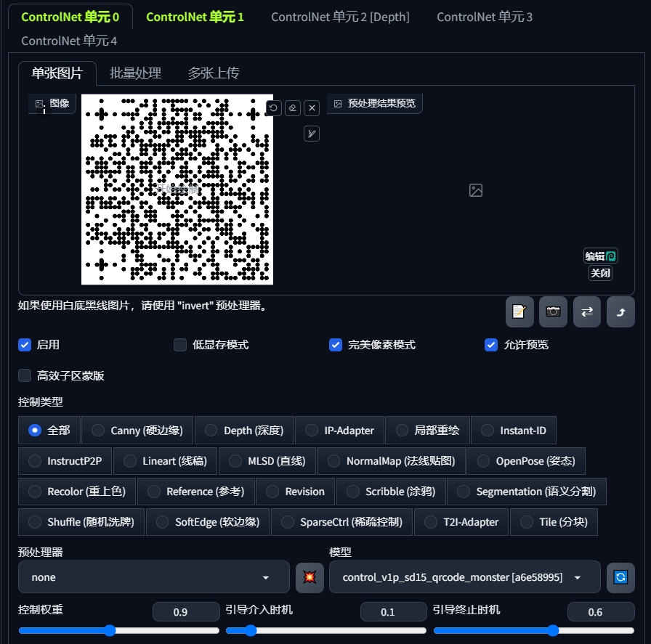The width and height of the screenshot is (651, 644).
Task: Remove the uploaded image with the X icon
Action: [x=312, y=108]
